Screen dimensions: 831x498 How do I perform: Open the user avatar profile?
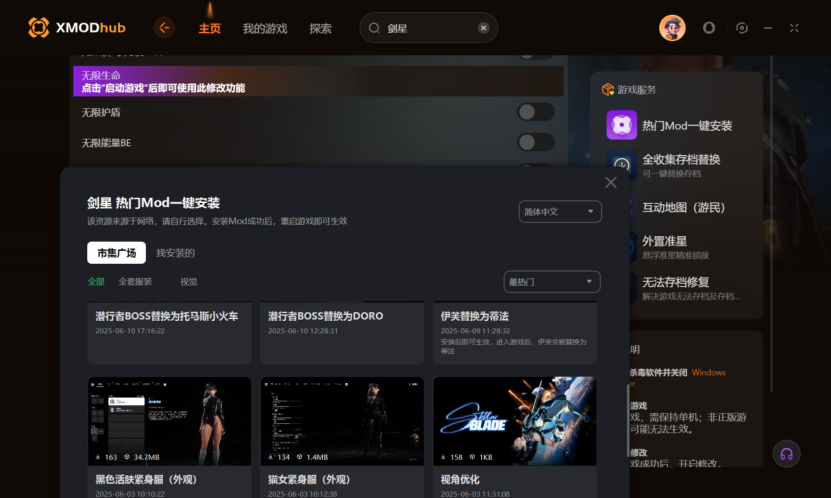(x=672, y=28)
